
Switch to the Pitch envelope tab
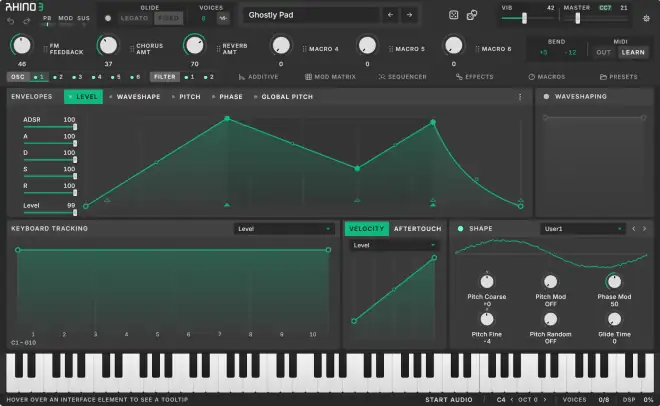coord(186,97)
